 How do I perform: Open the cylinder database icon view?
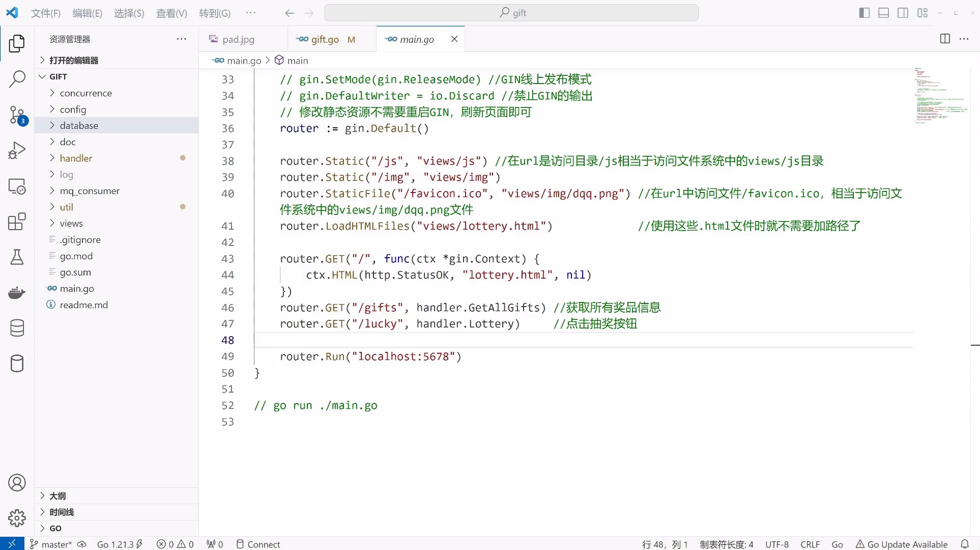click(x=17, y=364)
